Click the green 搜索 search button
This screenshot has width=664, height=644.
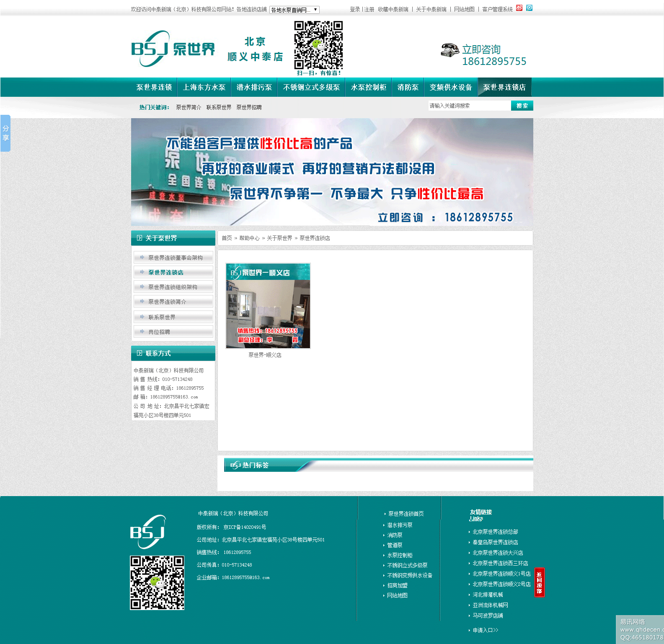coord(522,106)
